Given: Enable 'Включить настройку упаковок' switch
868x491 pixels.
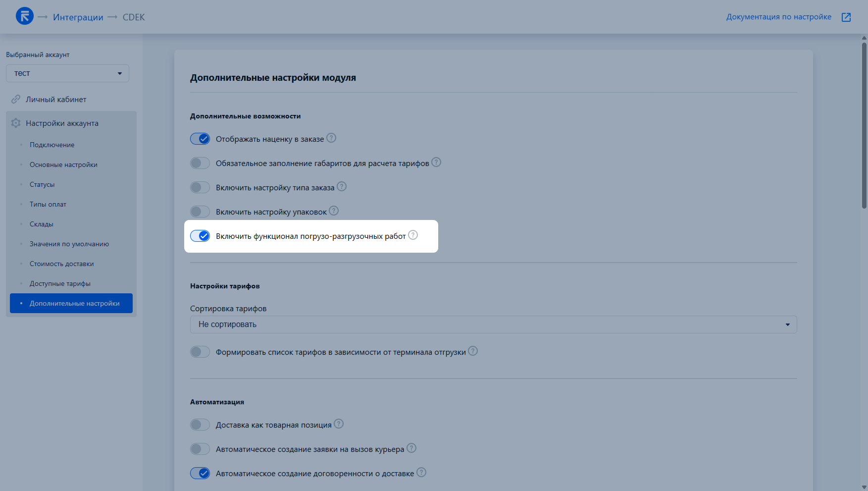Looking at the screenshot, I should click(200, 212).
